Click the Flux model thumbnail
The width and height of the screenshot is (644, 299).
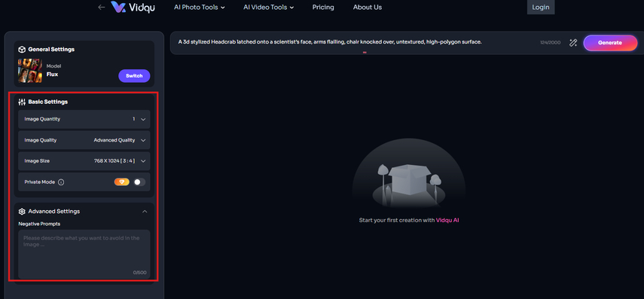tap(30, 71)
